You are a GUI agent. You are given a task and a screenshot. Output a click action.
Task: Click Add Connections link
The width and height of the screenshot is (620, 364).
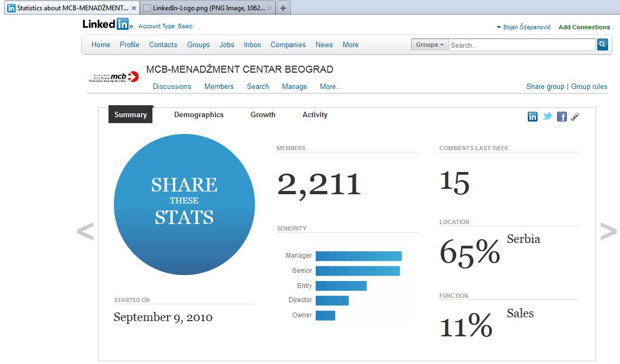[584, 27]
